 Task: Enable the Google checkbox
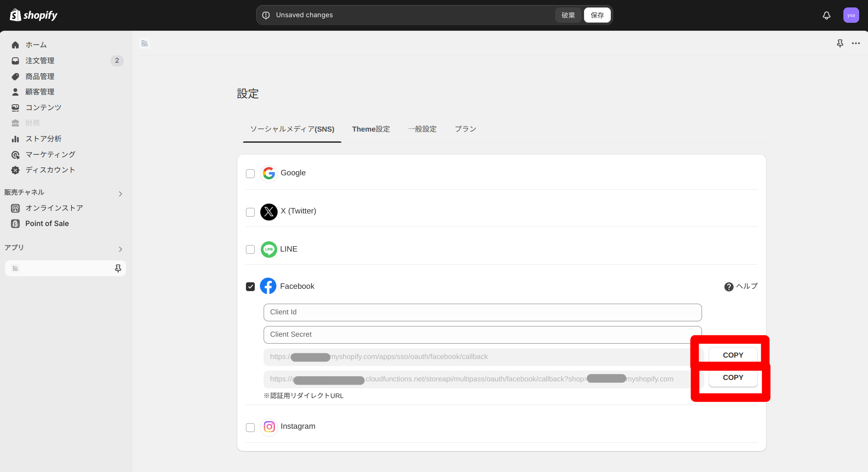click(250, 174)
